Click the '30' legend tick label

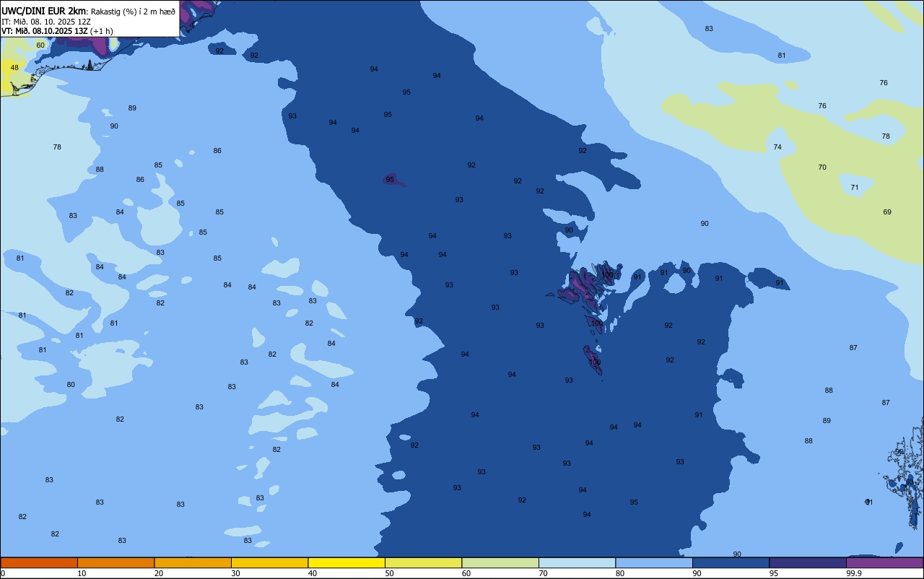[x=236, y=573]
